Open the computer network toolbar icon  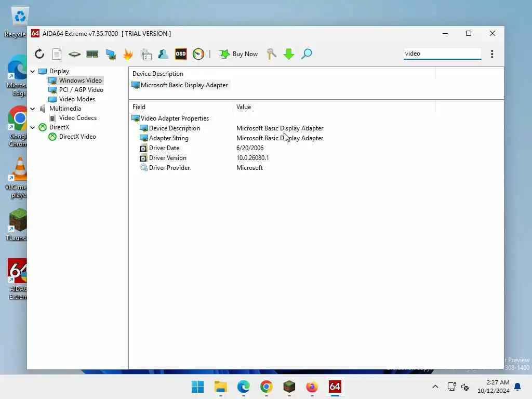pyautogui.click(x=111, y=54)
